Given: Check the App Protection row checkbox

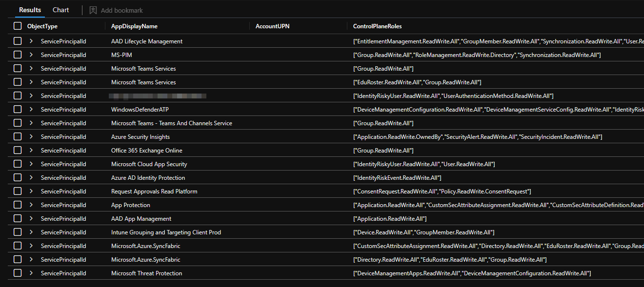Looking at the screenshot, I should click(18, 205).
